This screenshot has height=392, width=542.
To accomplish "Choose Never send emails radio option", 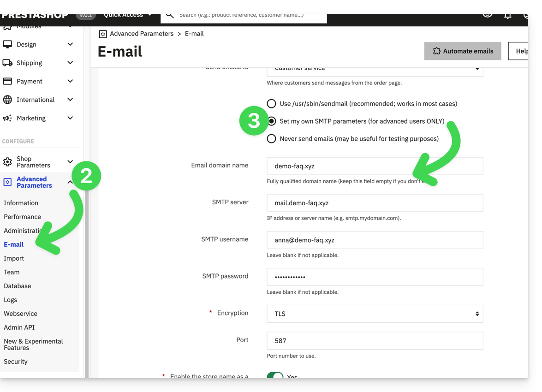I will 272,139.
